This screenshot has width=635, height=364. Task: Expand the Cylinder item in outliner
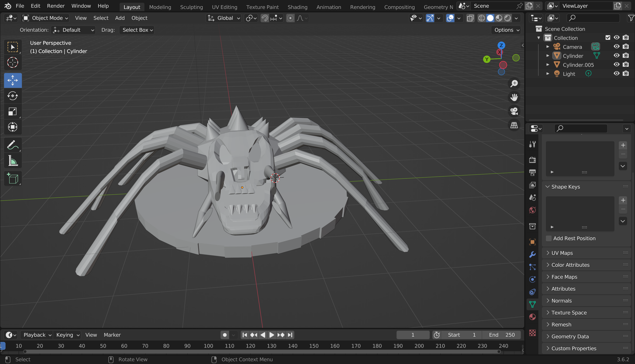548,56
